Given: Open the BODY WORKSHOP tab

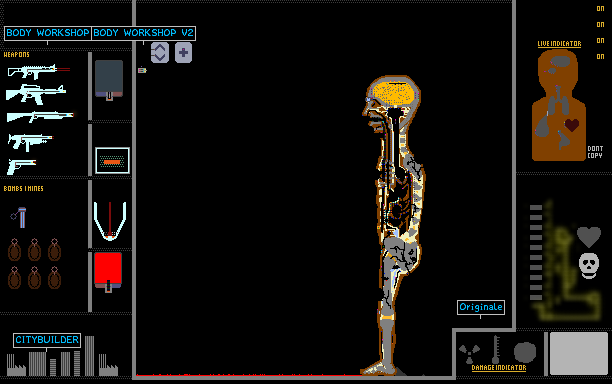Looking at the screenshot, I should (x=48, y=33).
